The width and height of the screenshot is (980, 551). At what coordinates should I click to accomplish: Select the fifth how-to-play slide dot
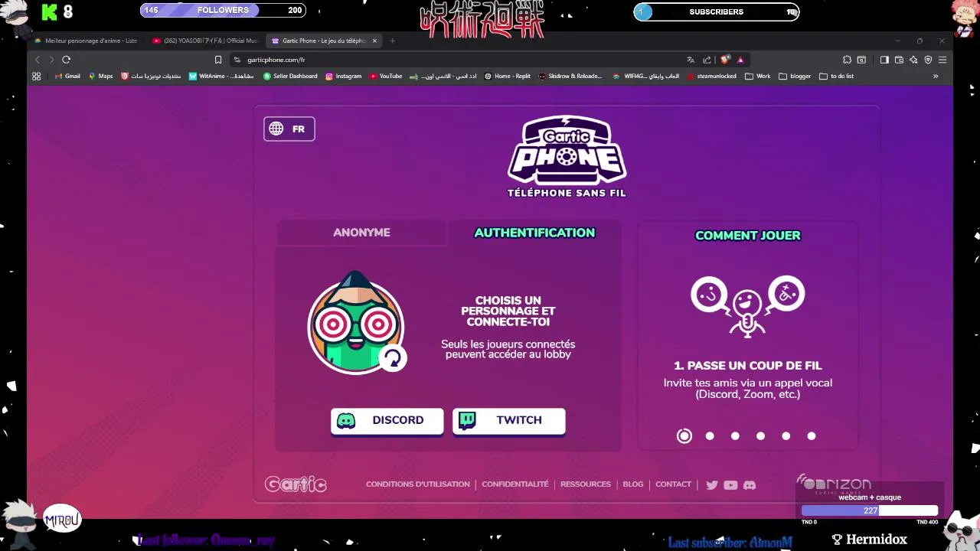pos(786,435)
